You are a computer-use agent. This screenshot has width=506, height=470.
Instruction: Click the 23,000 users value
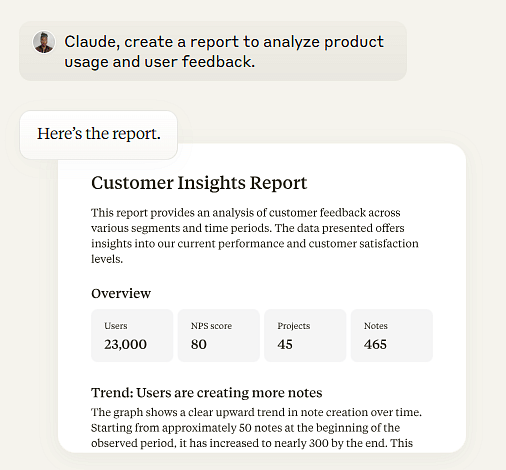click(125, 344)
